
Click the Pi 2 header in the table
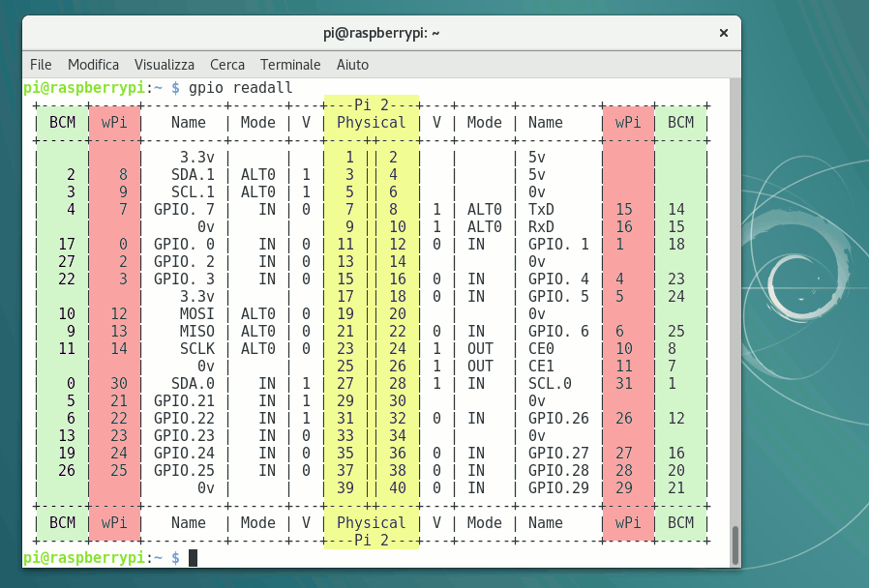point(372,103)
